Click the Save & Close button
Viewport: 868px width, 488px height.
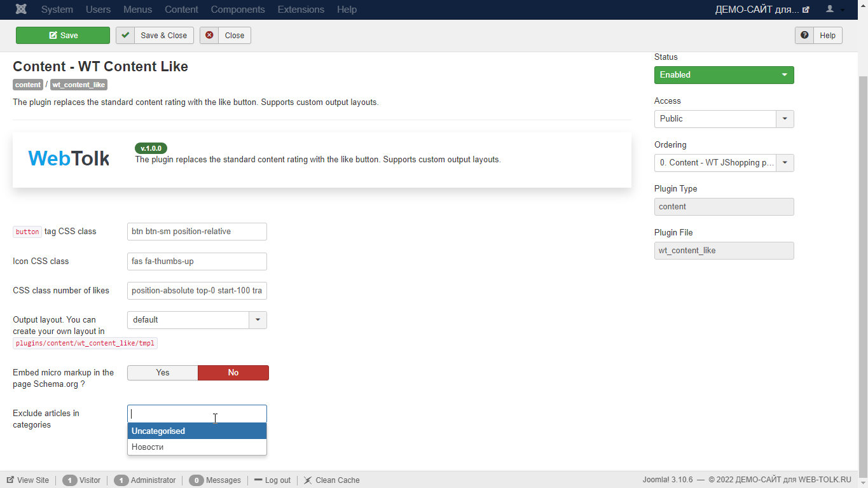point(155,36)
